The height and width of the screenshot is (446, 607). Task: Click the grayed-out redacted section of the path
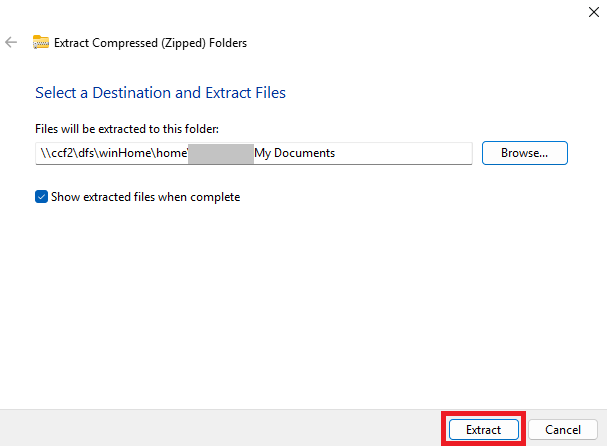tap(220, 153)
